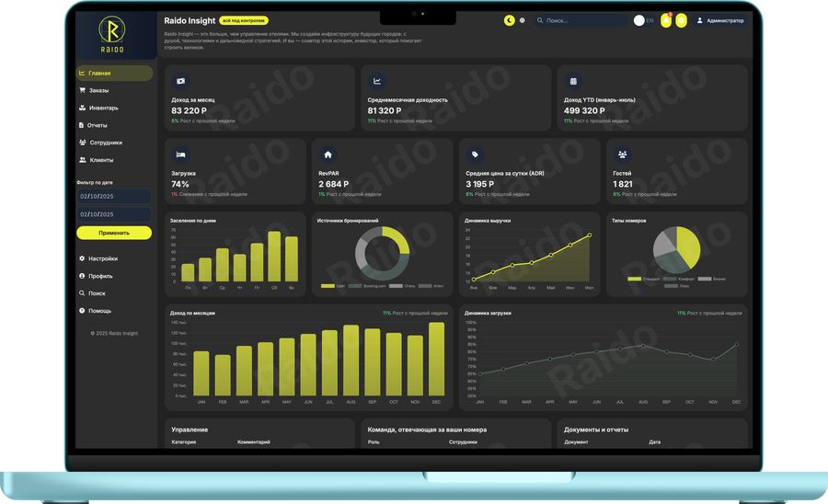The width and height of the screenshot is (828, 504).
Task: Click the first date field under Фильтр по дате
Action: pos(114,196)
